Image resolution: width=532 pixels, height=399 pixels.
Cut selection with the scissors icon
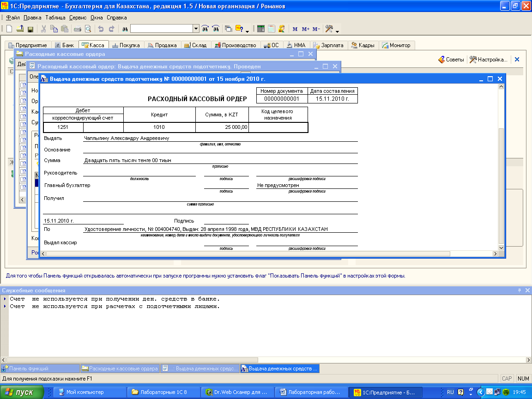43,29
